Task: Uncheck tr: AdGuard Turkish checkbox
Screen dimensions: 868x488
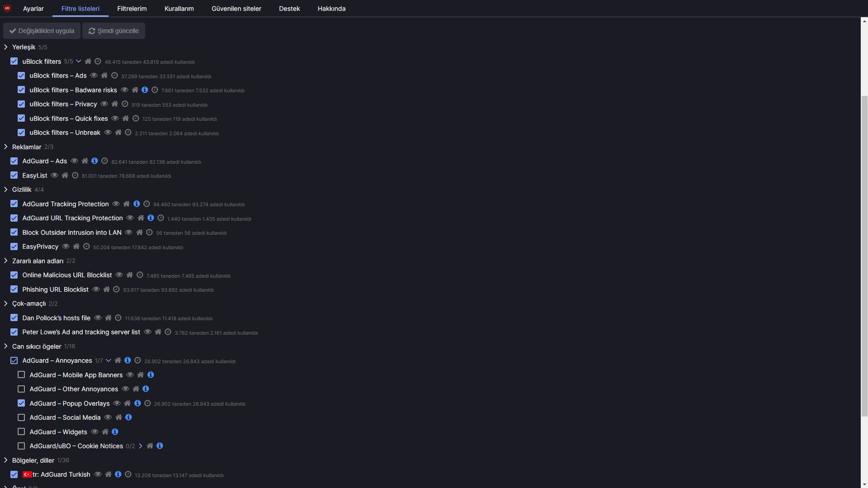Action: 14,474
